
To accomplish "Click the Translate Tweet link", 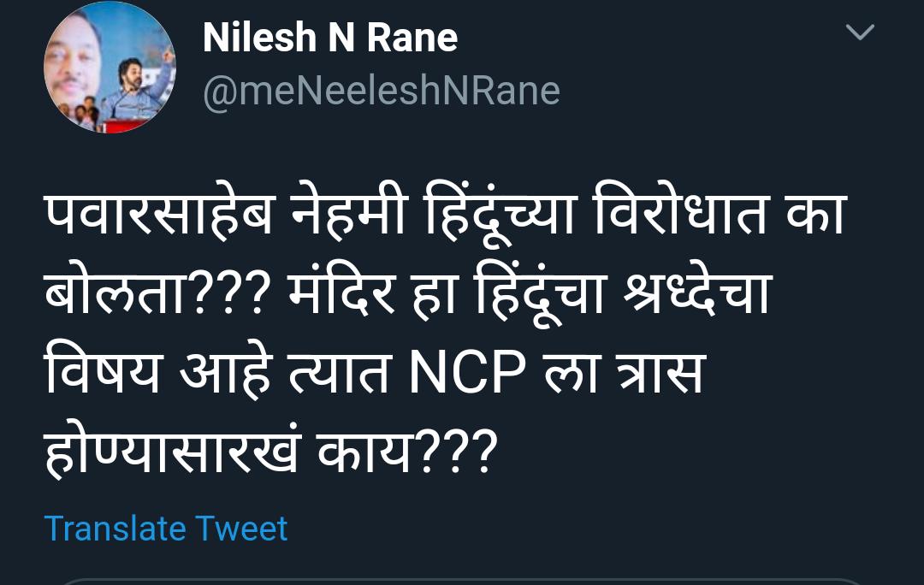I will (x=166, y=529).
